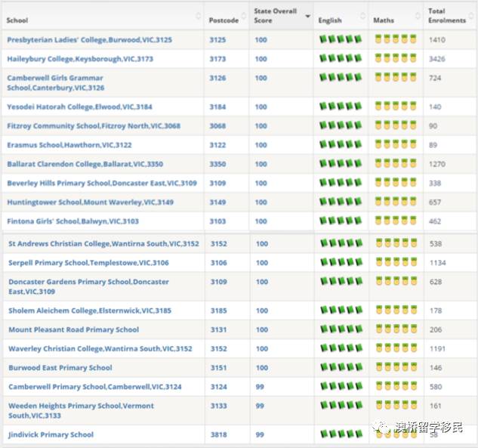
Task: Sort table by School column header
Action: click(x=103, y=16)
